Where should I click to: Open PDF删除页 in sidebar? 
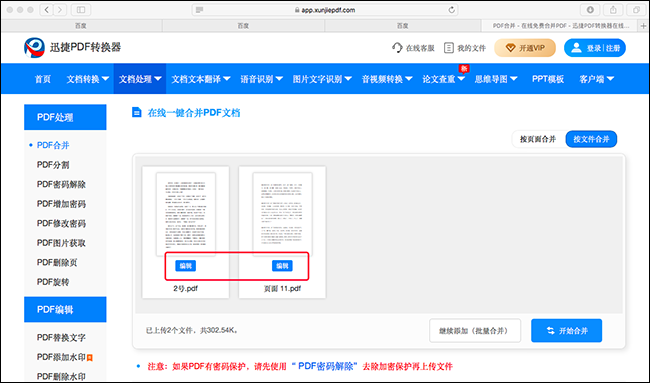point(57,262)
